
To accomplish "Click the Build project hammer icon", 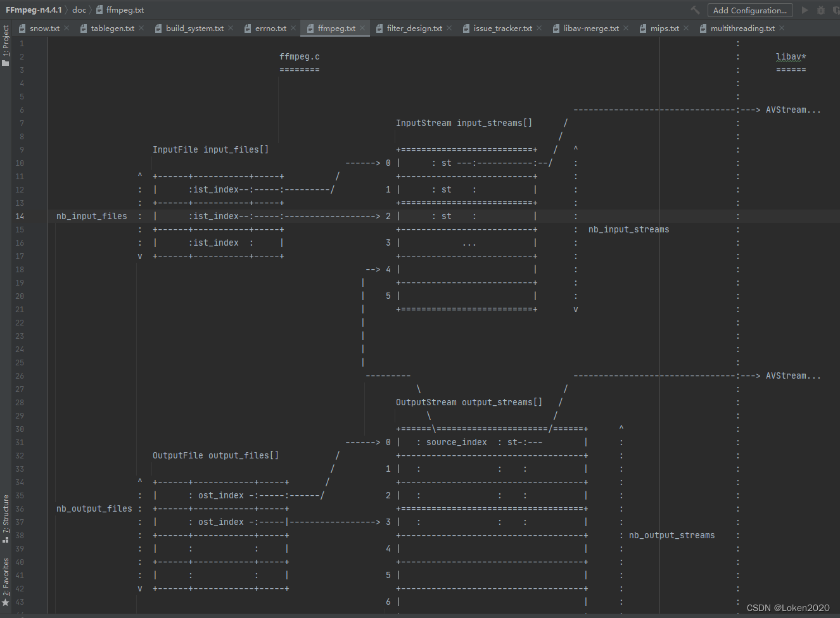I will pos(695,10).
